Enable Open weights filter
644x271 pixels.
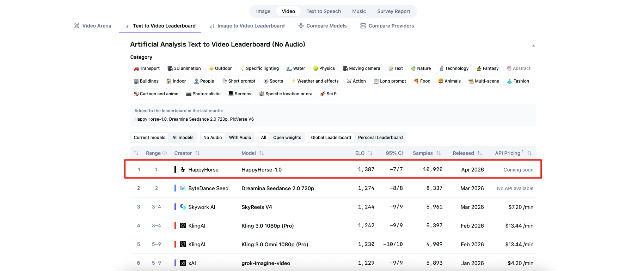pyautogui.click(x=287, y=138)
